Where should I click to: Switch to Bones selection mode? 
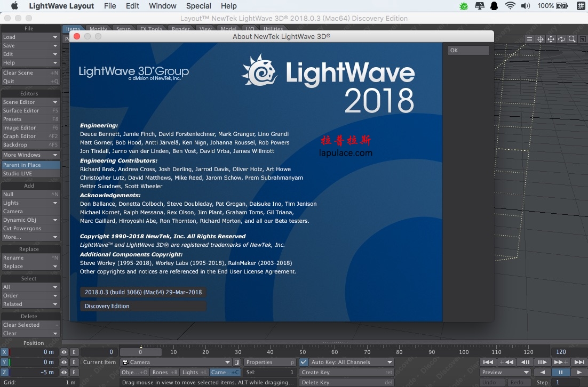(164, 373)
